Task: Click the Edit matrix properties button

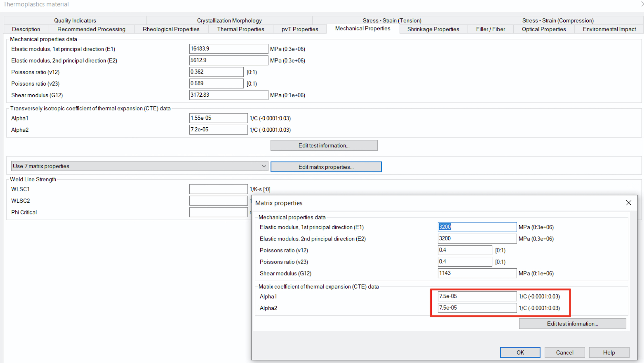Action: coord(326,167)
